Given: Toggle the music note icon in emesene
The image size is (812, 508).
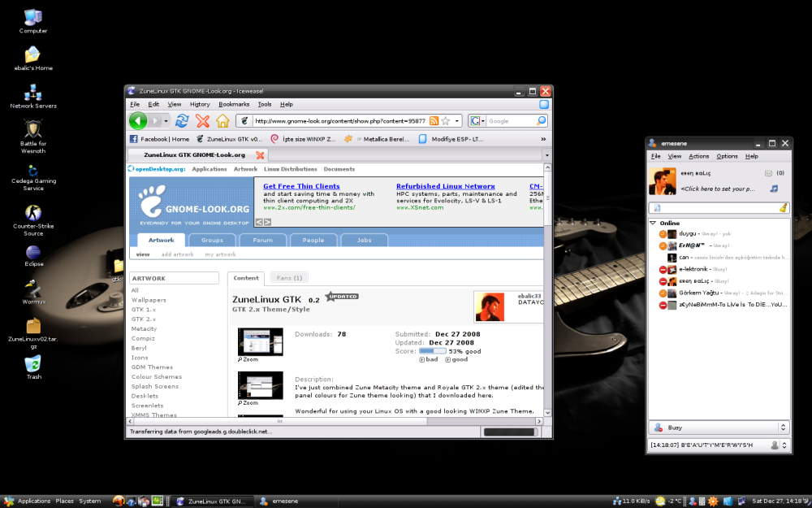Looking at the screenshot, I should coord(774,189).
